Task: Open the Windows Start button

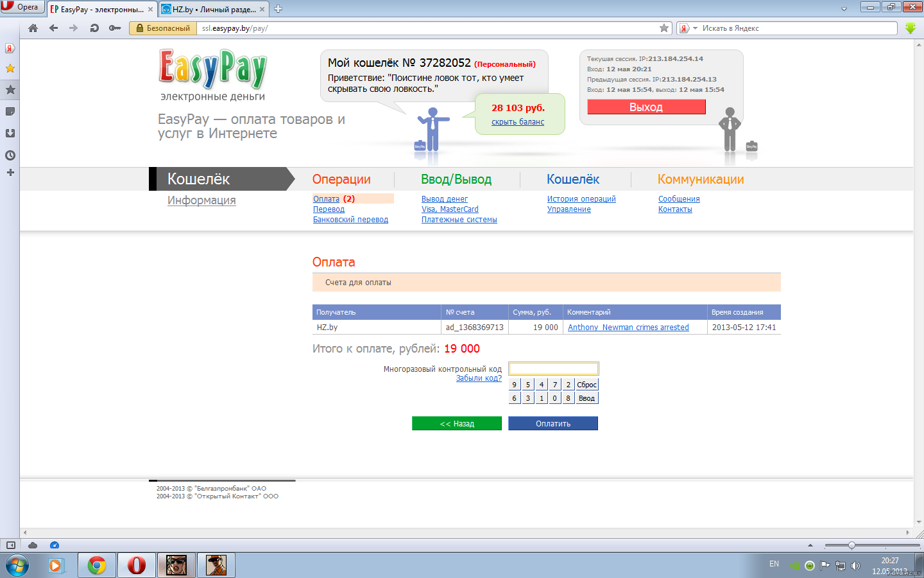Action: [17, 566]
